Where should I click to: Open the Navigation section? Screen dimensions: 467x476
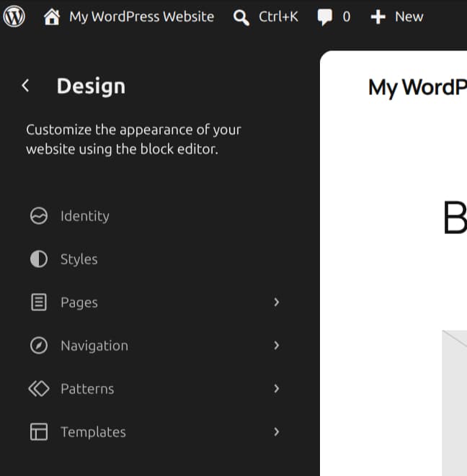click(94, 346)
